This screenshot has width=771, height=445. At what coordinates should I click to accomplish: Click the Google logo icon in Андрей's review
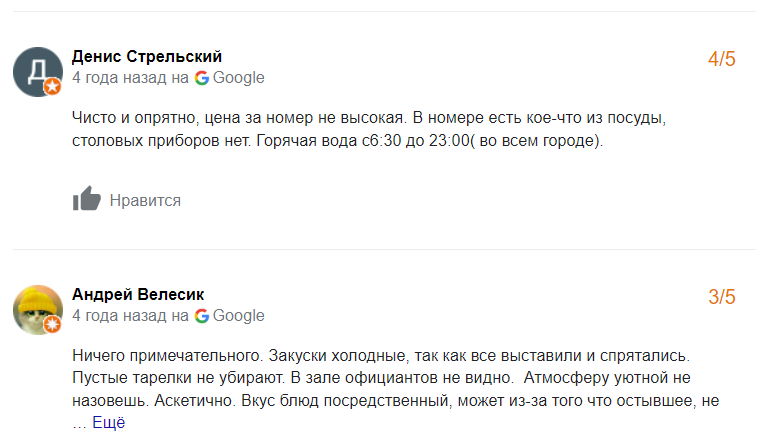(202, 316)
